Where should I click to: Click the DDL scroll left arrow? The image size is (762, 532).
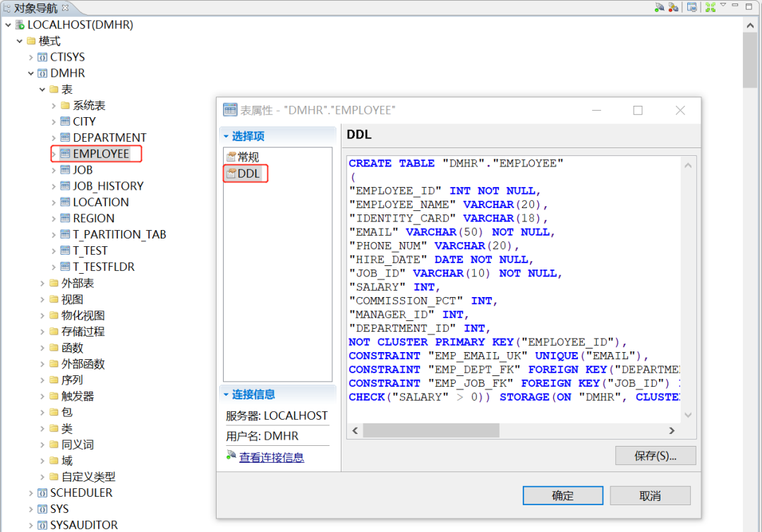click(355, 430)
